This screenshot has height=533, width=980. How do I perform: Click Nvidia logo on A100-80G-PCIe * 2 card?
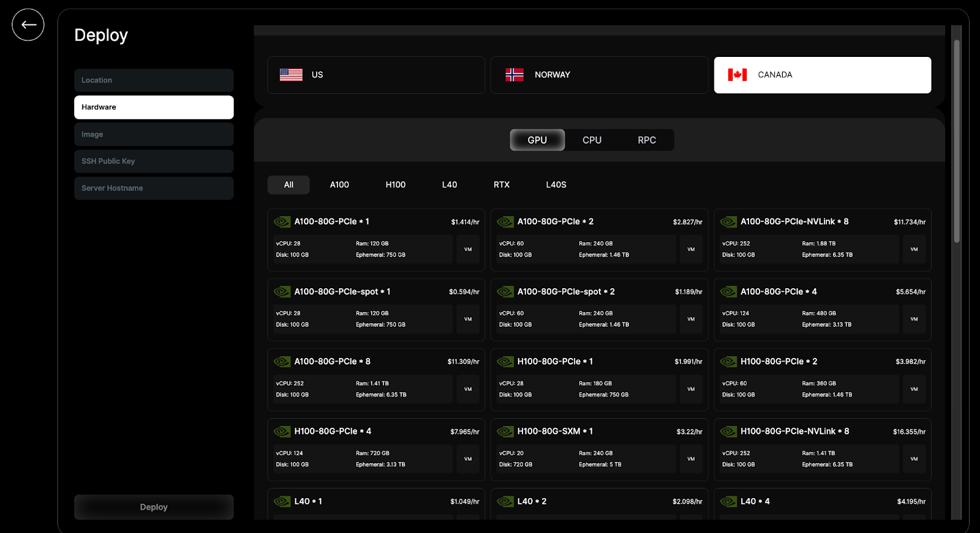(x=505, y=222)
